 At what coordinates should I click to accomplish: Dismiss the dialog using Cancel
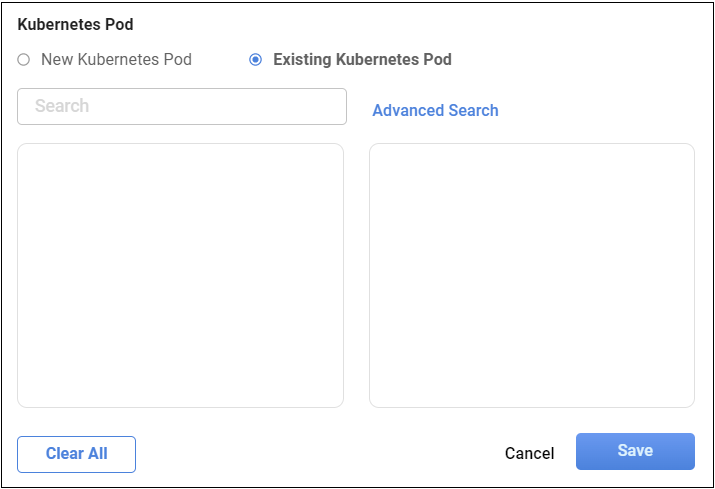click(x=529, y=454)
